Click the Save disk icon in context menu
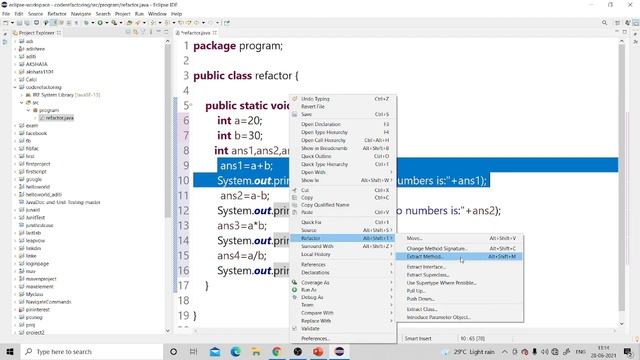The image size is (640, 360). (294, 114)
